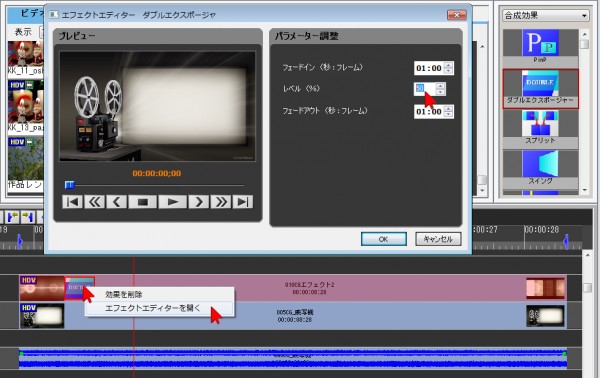The width and height of the screenshot is (600, 378).
Task: Stop preview playback
Action: (x=143, y=202)
